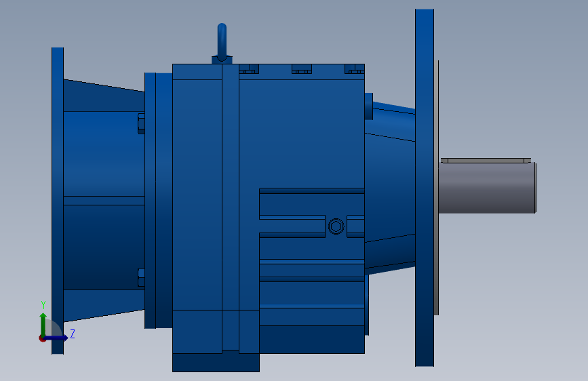The width and height of the screenshot is (588, 381).
Task: Click the red origin point of the triad
Action: [x=41, y=338]
